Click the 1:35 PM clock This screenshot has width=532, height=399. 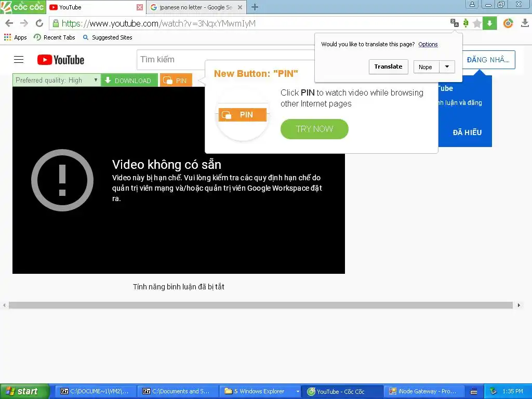pyautogui.click(x=513, y=392)
